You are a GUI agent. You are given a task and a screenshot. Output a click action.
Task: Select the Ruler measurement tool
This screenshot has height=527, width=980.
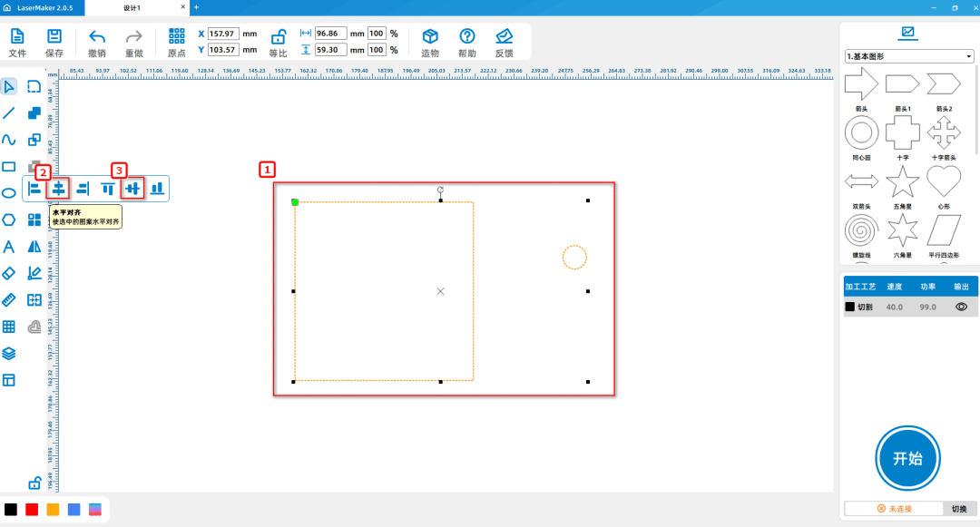pyautogui.click(x=9, y=299)
